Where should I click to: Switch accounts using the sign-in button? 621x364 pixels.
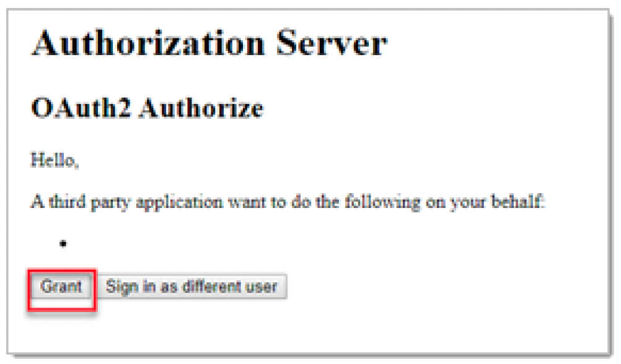[x=193, y=287]
